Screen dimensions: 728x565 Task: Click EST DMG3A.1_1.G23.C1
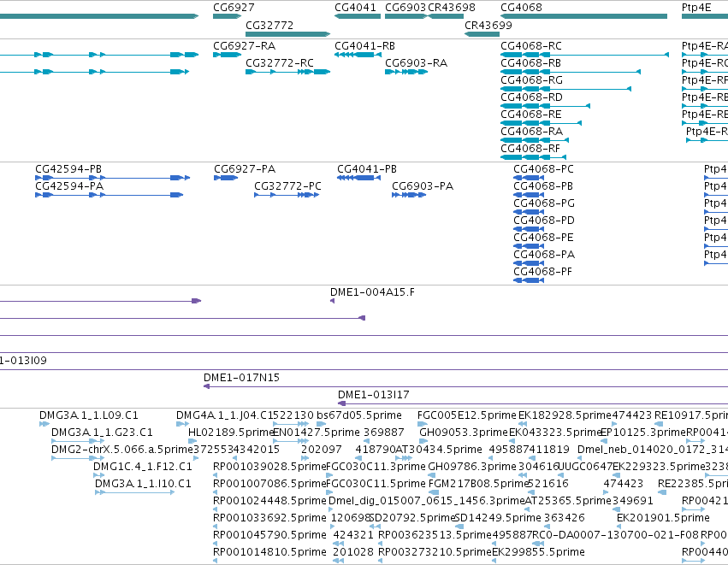point(78,441)
